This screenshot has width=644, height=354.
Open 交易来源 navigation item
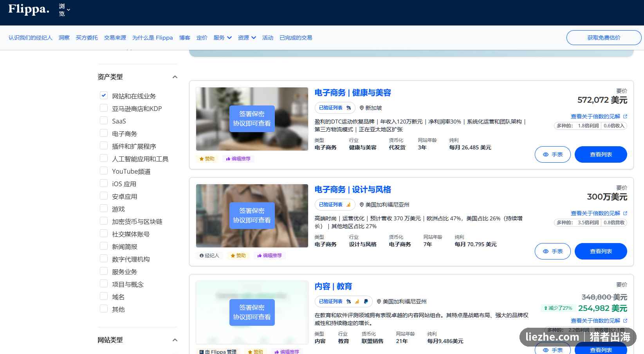[115, 38]
